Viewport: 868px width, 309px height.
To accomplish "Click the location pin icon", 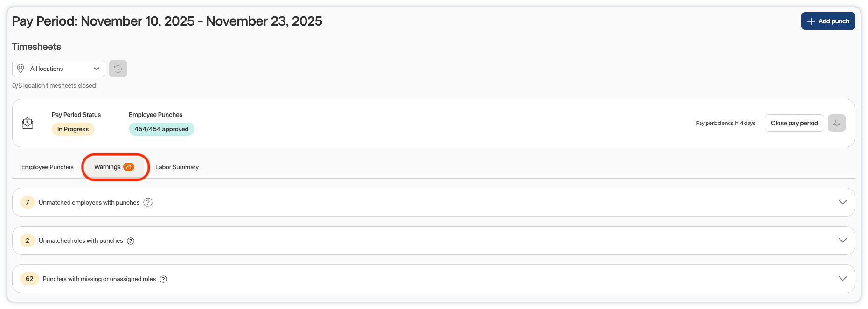I will click(x=21, y=69).
